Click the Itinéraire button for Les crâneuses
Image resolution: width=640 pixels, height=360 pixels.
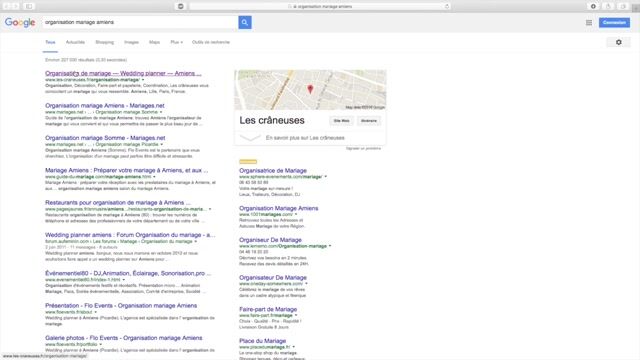pyautogui.click(x=369, y=121)
